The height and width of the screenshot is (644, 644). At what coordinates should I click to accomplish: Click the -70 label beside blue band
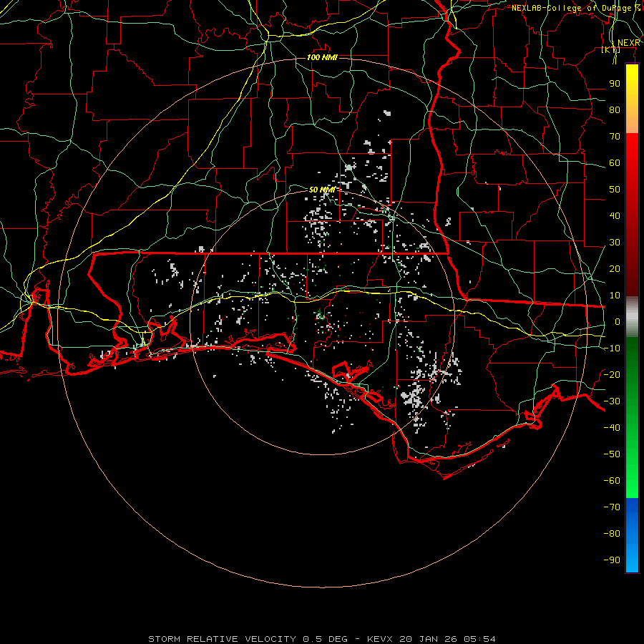point(612,507)
